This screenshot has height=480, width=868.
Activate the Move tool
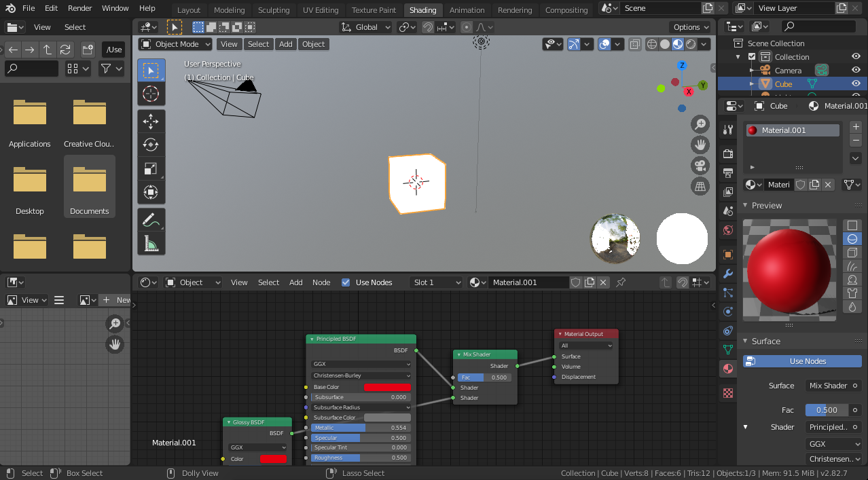tap(151, 122)
